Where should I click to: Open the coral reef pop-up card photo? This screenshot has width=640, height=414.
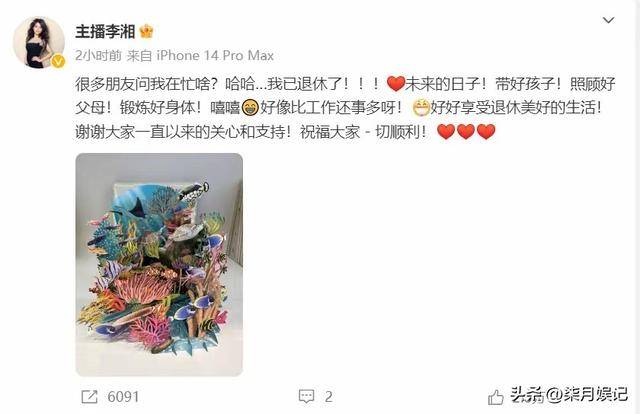click(159, 265)
